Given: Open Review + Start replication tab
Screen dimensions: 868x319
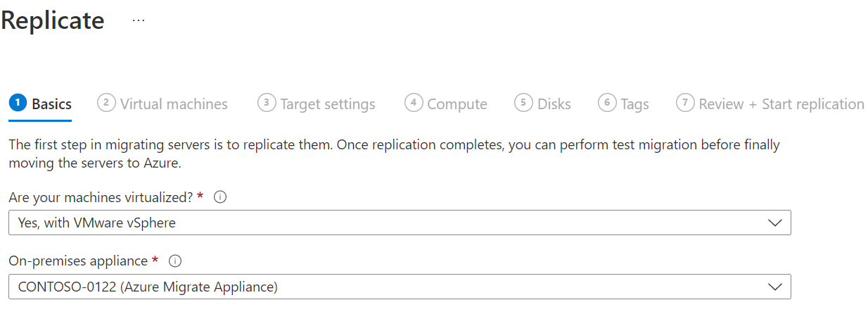Looking at the screenshot, I should 781,104.
